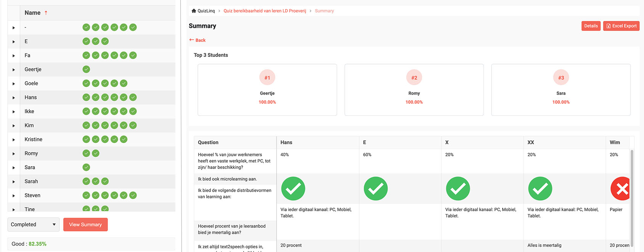Expand the Hans results row
Image resolution: width=644 pixels, height=252 pixels.
pos(13,97)
